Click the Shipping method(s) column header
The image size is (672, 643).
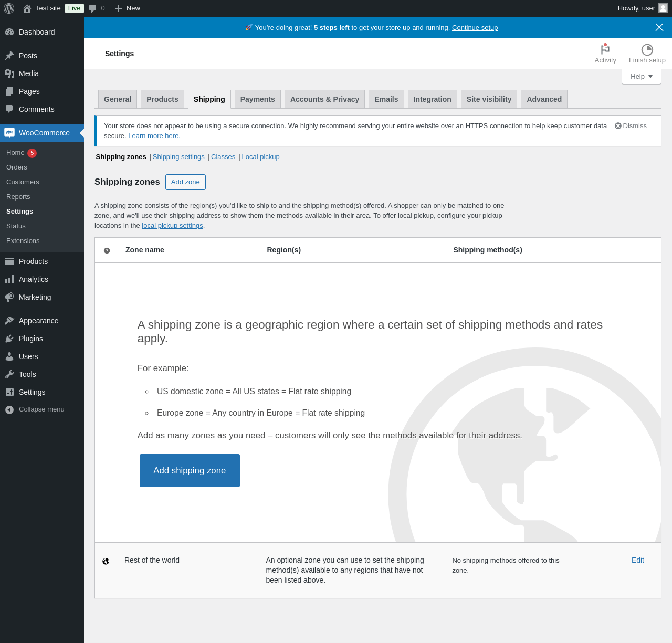tap(488, 250)
